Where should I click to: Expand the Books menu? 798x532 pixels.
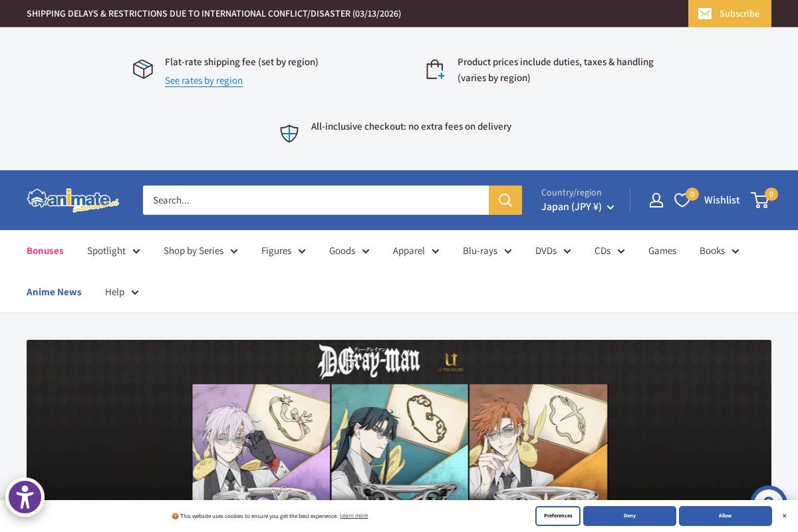pyautogui.click(x=720, y=251)
